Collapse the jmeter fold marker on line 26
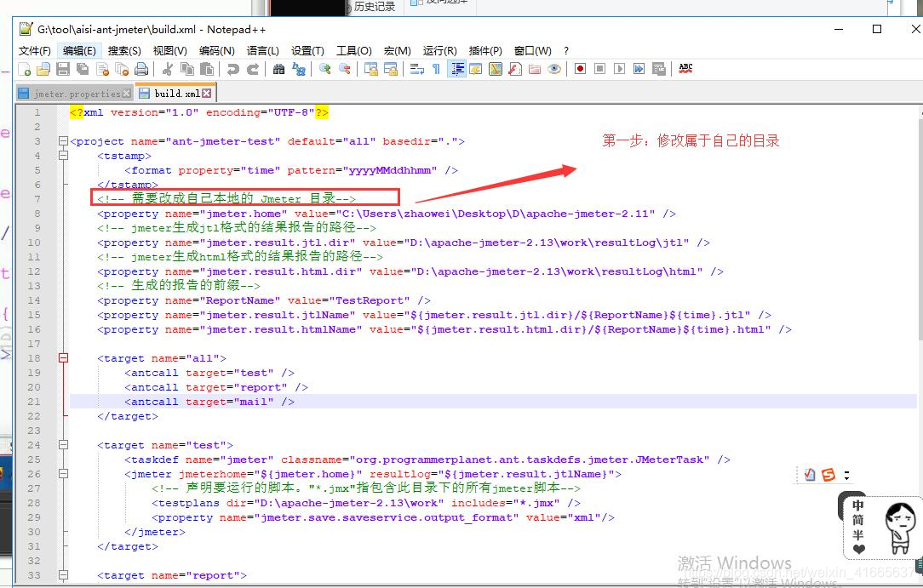The height and width of the screenshot is (588, 923). pos(64,474)
